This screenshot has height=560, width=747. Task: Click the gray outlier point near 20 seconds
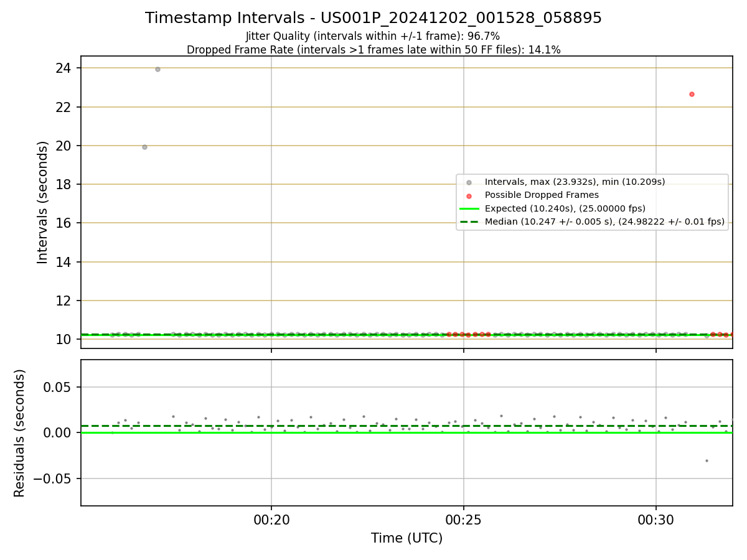pyautogui.click(x=144, y=147)
